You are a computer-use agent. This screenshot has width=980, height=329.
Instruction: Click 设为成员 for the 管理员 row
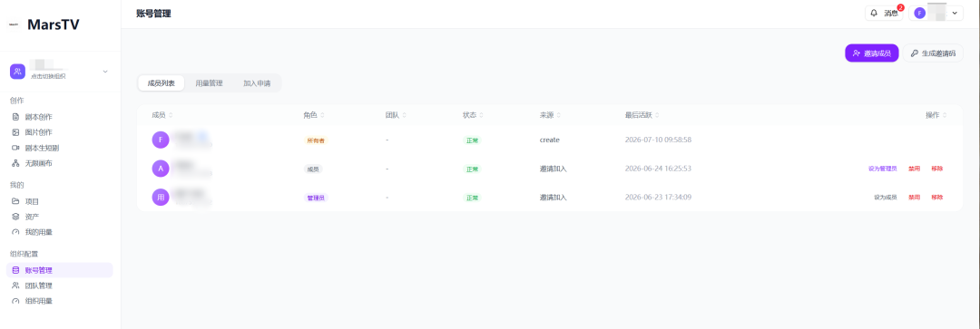[885, 198]
